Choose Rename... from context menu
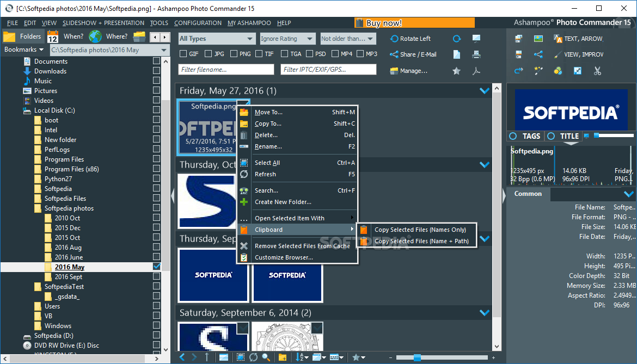This screenshot has height=364, width=637. click(x=297, y=146)
